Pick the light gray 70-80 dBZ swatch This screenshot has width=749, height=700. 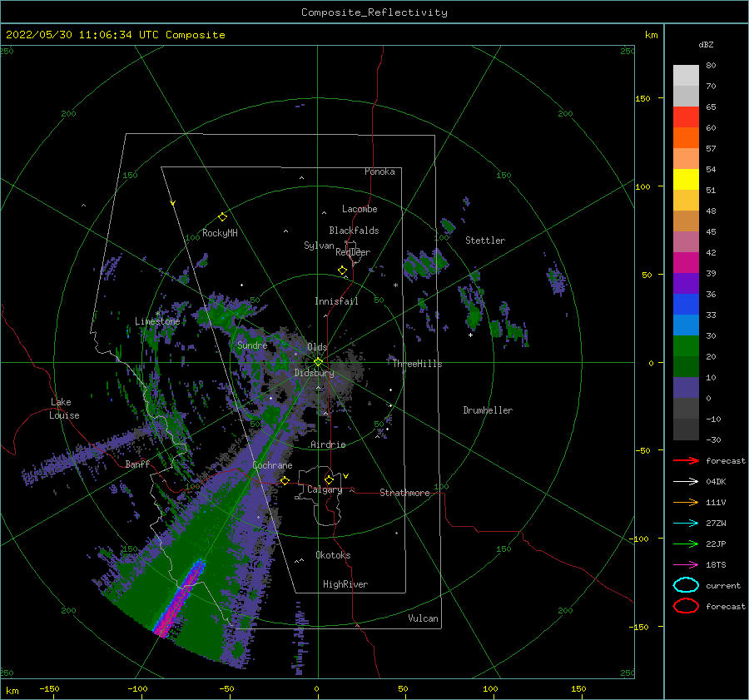686,76
